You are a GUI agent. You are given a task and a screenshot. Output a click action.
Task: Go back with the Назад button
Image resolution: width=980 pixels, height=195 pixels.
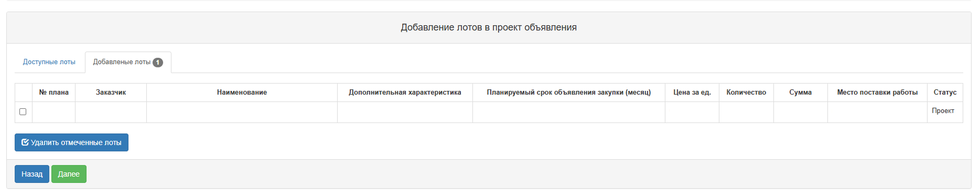(32, 174)
